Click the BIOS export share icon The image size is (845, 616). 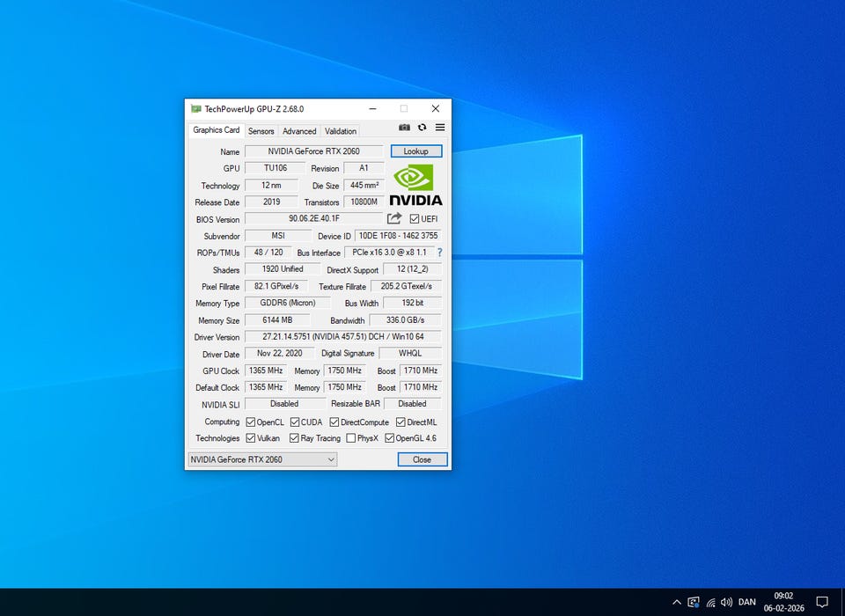pos(394,218)
